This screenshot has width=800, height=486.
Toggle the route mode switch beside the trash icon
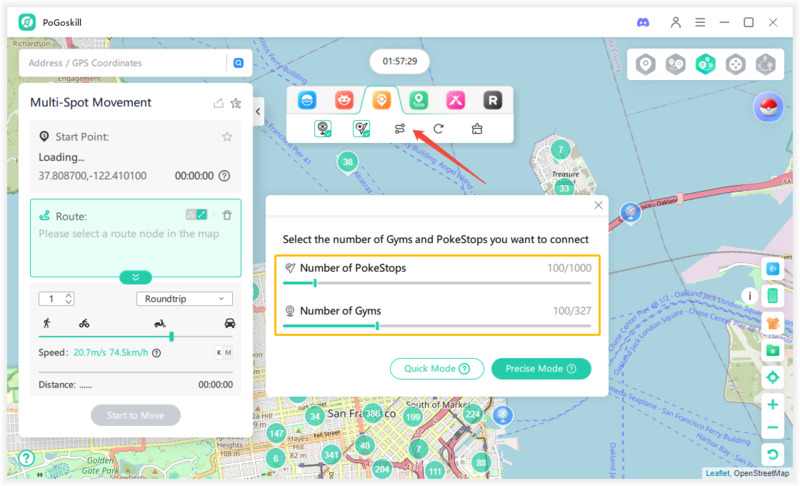(197, 215)
